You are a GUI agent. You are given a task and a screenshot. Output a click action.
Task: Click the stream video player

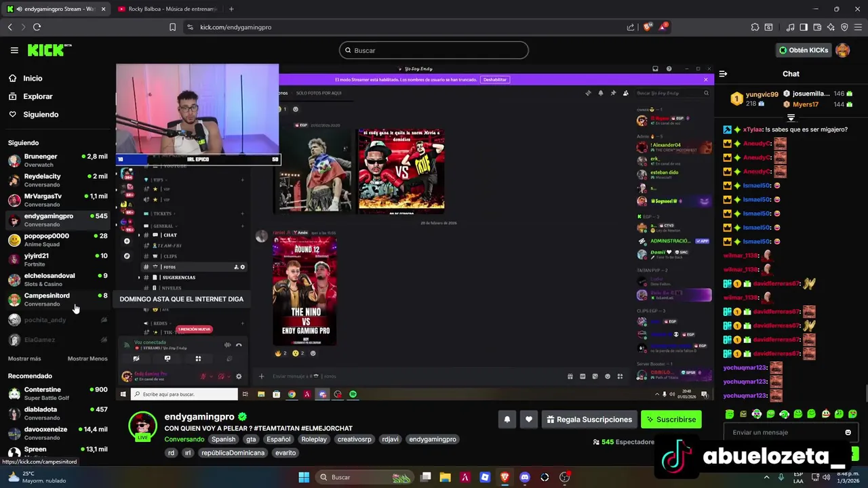click(414, 232)
